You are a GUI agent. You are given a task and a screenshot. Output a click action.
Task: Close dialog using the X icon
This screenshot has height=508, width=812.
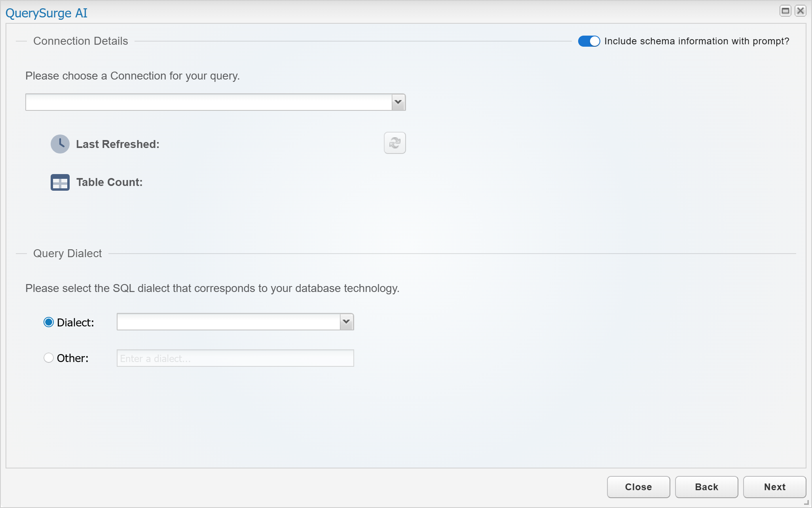pos(800,11)
